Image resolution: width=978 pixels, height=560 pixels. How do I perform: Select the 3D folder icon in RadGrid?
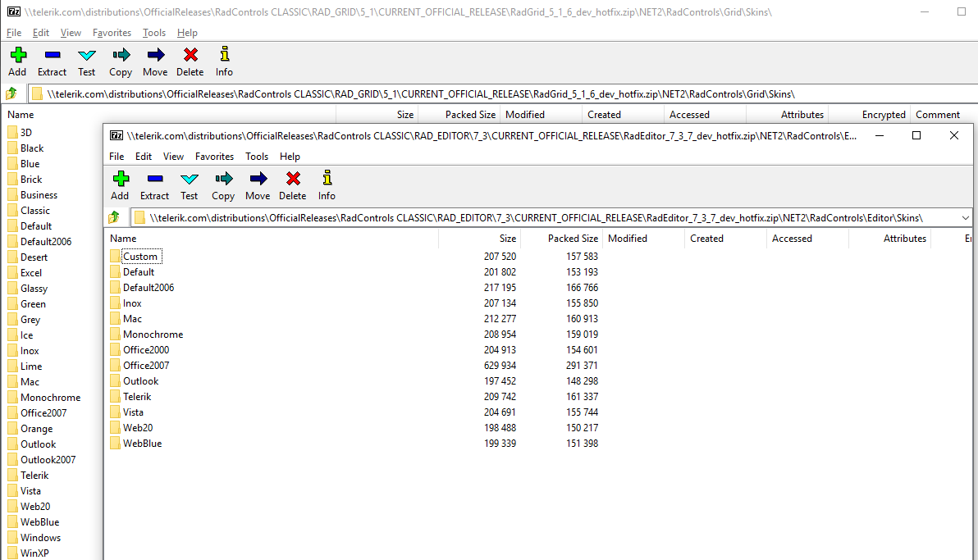point(12,132)
